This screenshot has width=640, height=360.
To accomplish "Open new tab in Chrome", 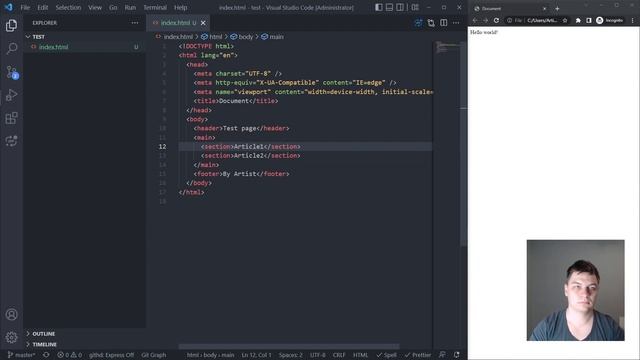I will pos(557,8).
